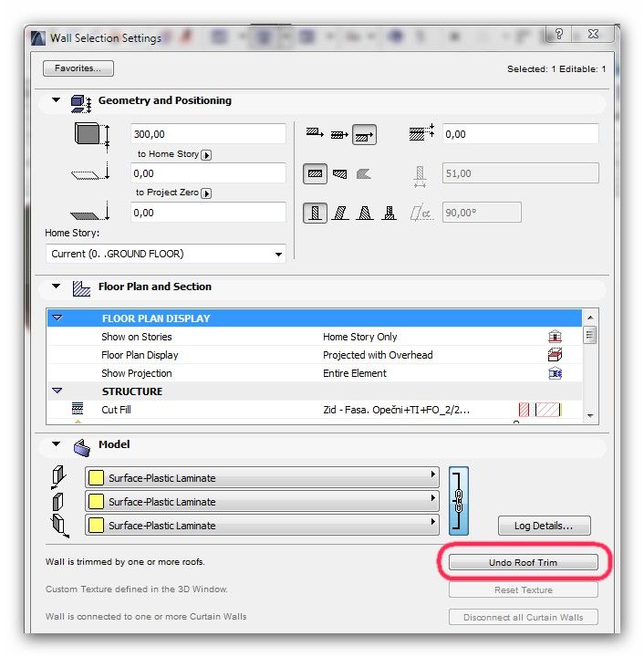Open the second Surface-Plastic Laminate material dropdown
644x657 pixels.
[x=262, y=501]
